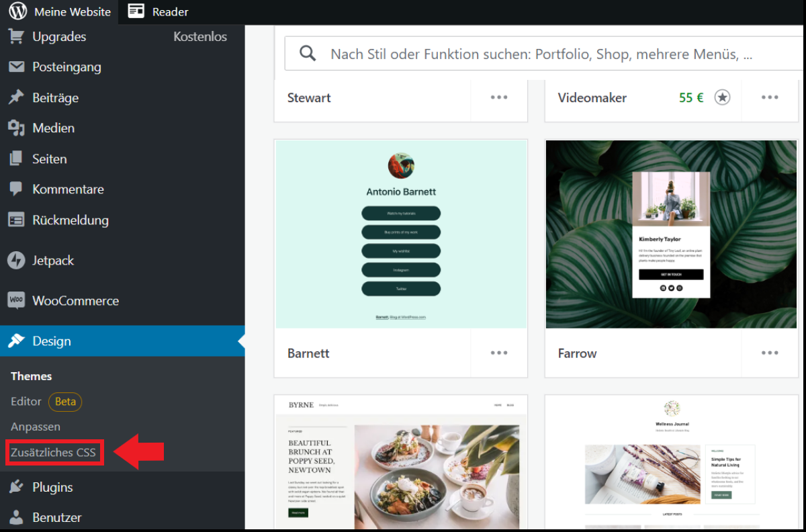Click the WooCommerce Woo icon

[16, 300]
